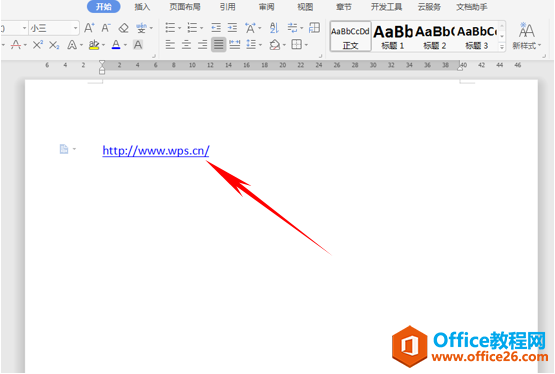Image resolution: width=555 pixels, height=374 pixels.
Task: Open the 章节 tab
Action: click(344, 7)
